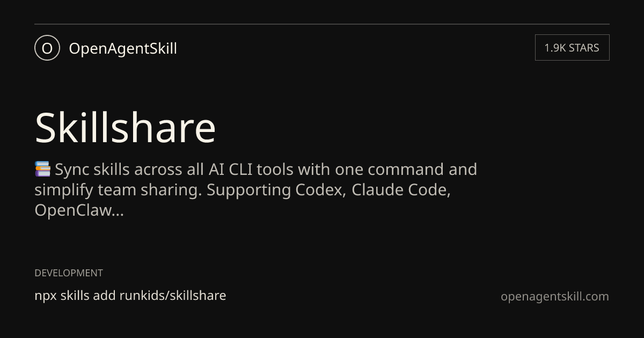Click the stacked books emoji icon

tap(42, 170)
